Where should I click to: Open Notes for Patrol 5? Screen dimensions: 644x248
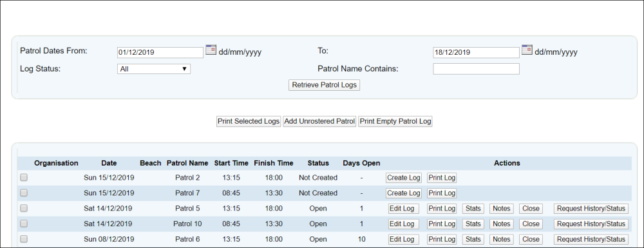pos(502,209)
